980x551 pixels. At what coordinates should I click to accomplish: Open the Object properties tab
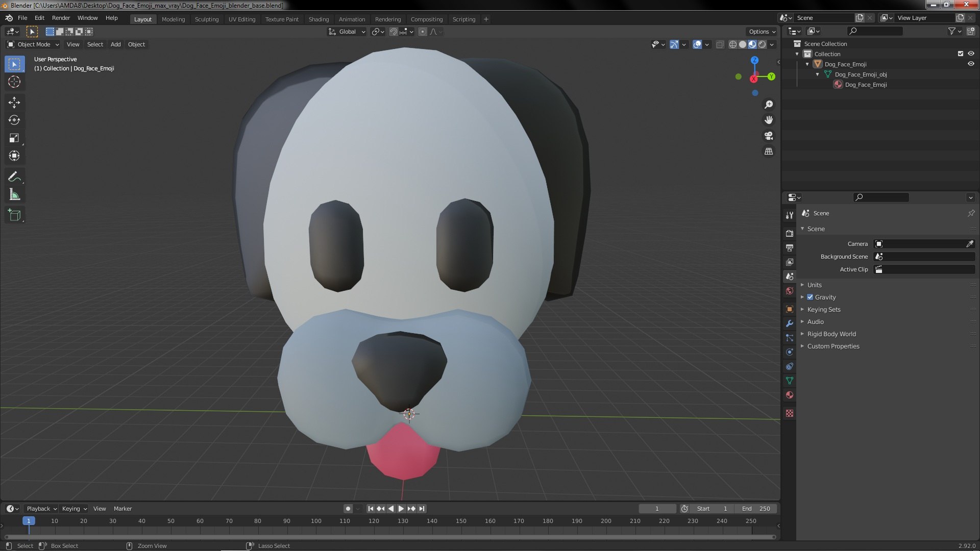tap(790, 309)
